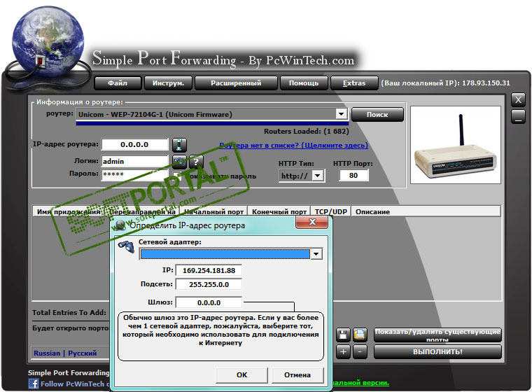Click the globe logo of the app
532x392 pixels.
pyautogui.click(x=47, y=41)
